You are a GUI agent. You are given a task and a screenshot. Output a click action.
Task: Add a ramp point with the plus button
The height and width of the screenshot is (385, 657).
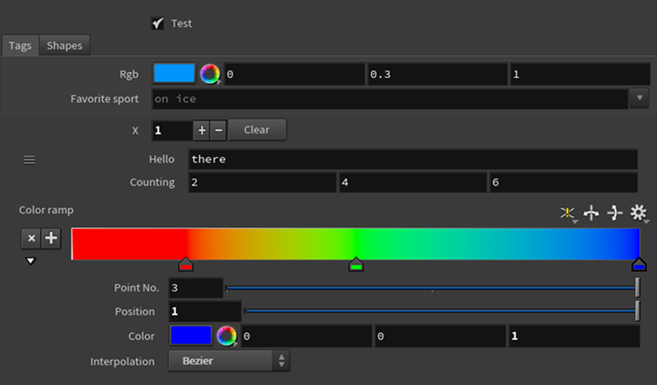coord(51,238)
